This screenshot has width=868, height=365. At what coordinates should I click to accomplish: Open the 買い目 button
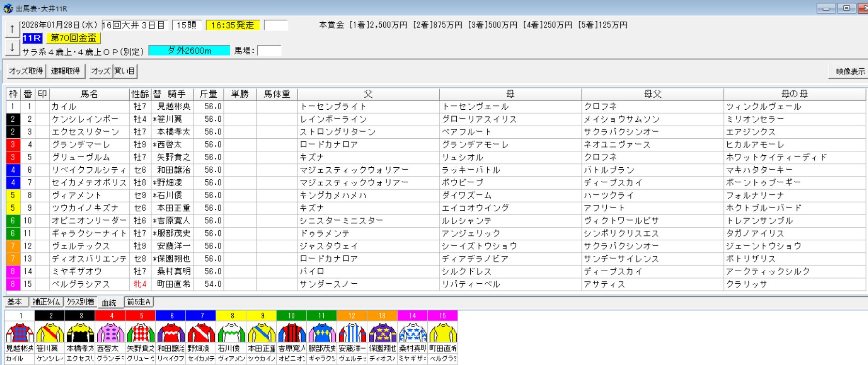tap(125, 71)
